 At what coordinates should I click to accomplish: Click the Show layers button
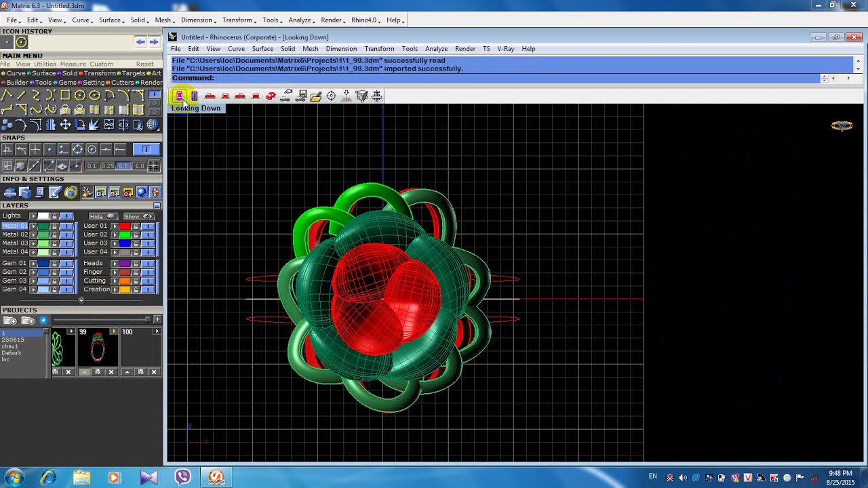(x=138, y=216)
